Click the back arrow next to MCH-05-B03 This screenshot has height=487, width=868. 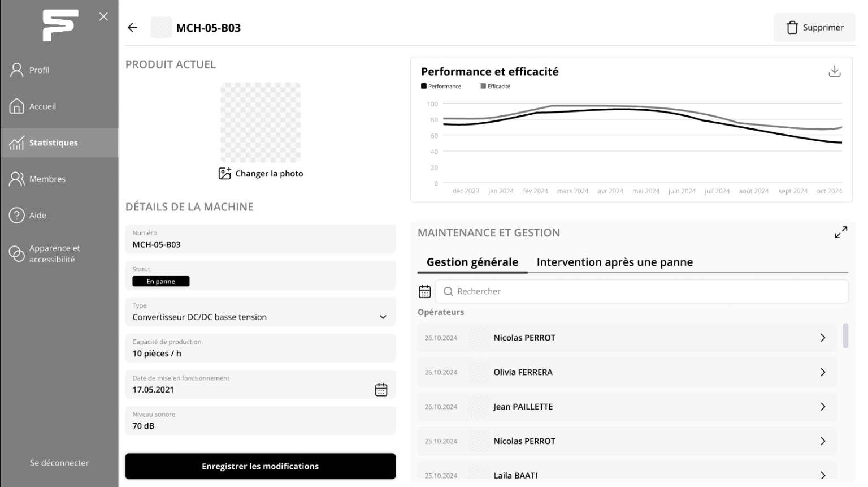tap(133, 28)
